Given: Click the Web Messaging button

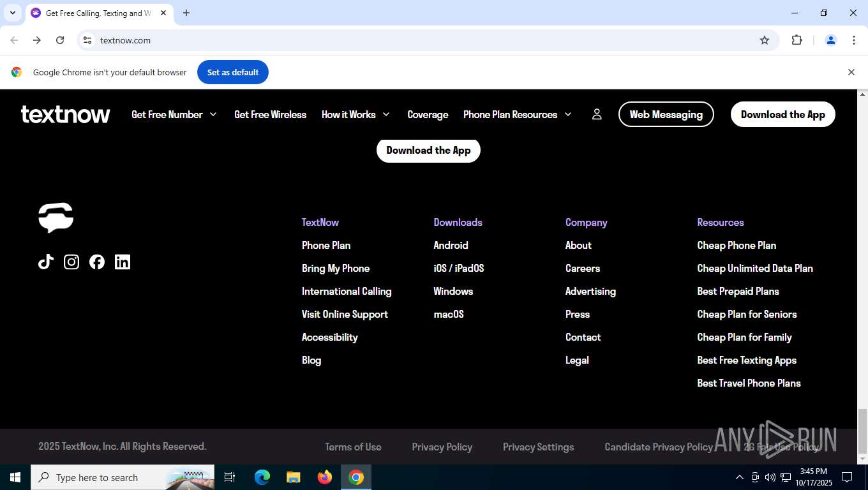Looking at the screenshot, I should click(x=666, y=114).
